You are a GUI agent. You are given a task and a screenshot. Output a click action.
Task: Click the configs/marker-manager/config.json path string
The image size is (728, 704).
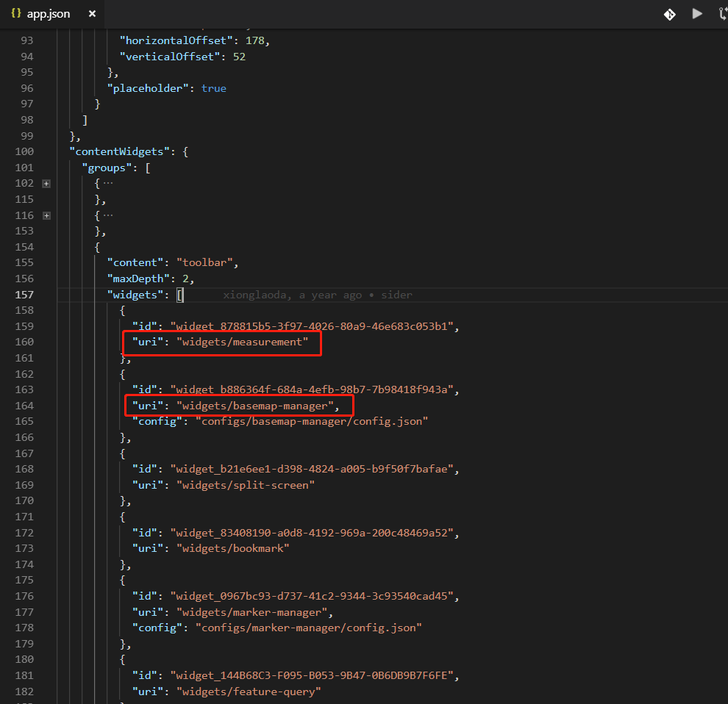308,628
